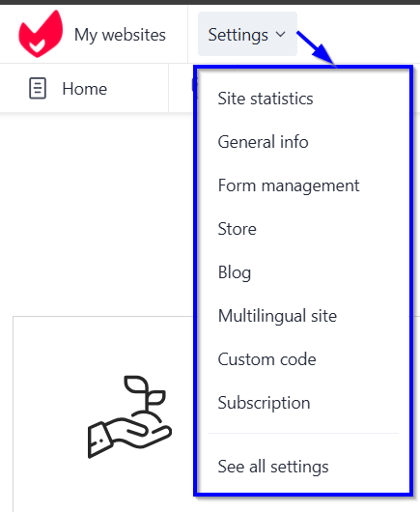This screenshot has width=420, height=512.
Task: Open Site statistics
Action: pos(266,99)
